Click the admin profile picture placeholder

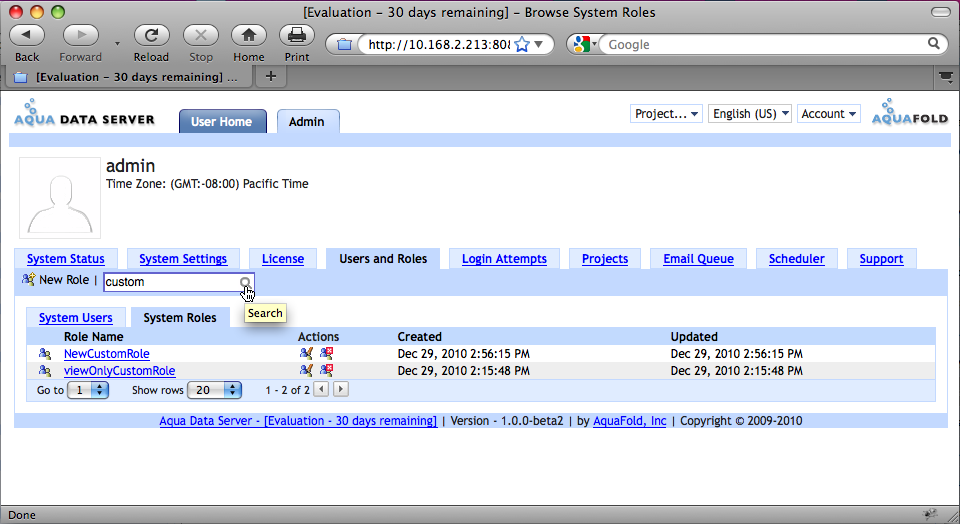click(60, 198)
